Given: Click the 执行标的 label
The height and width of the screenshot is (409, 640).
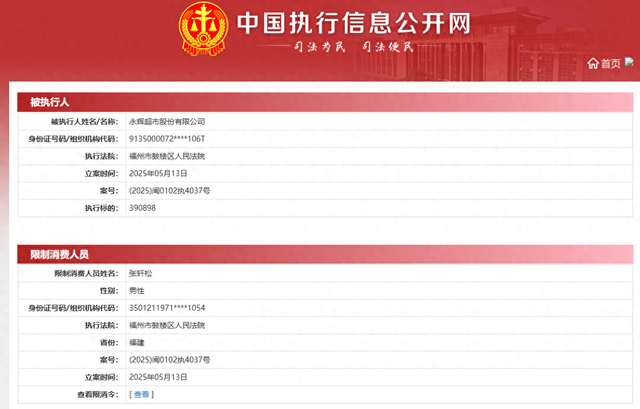Looking at the screenshot, I should [102, 208].
